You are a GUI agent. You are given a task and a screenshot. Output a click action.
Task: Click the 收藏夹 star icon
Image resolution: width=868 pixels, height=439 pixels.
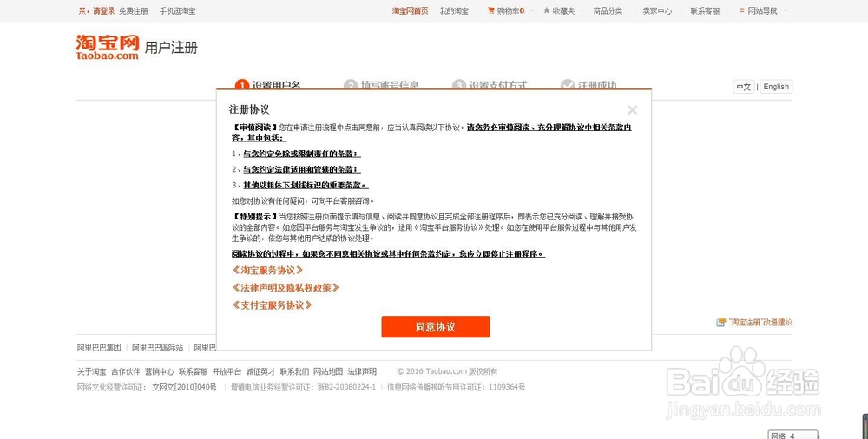point(546,10)
